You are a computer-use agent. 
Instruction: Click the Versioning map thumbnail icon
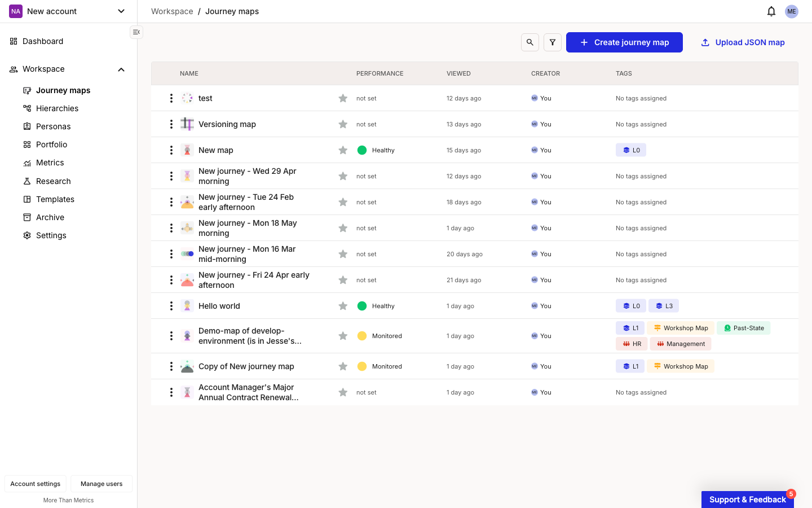pos(187,124)
